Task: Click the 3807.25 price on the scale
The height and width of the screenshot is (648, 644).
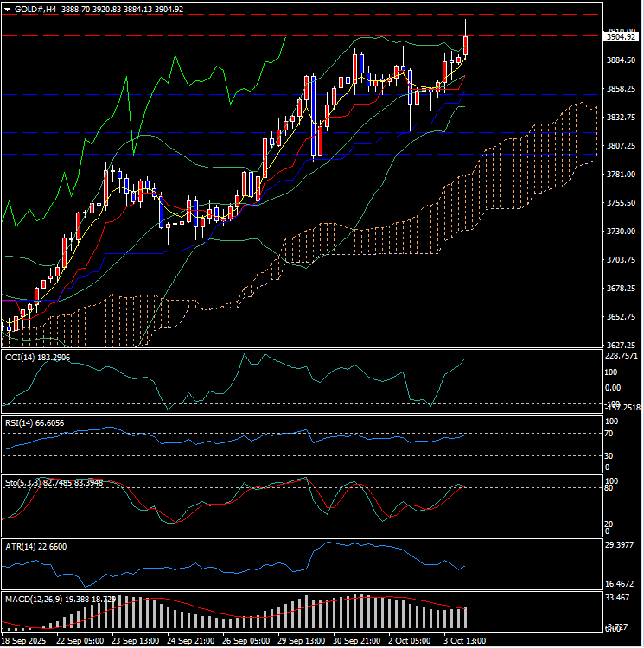Action: tap(622, 146)
